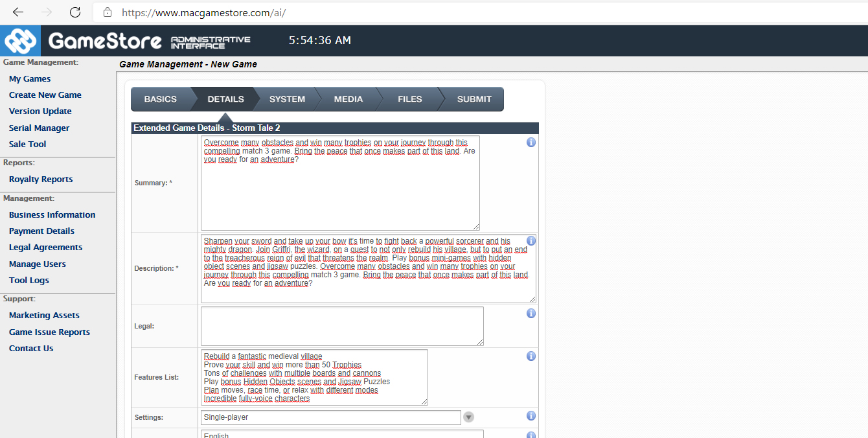Open Marketing Assets under Support
868x438 pixels.
point(44,315)
